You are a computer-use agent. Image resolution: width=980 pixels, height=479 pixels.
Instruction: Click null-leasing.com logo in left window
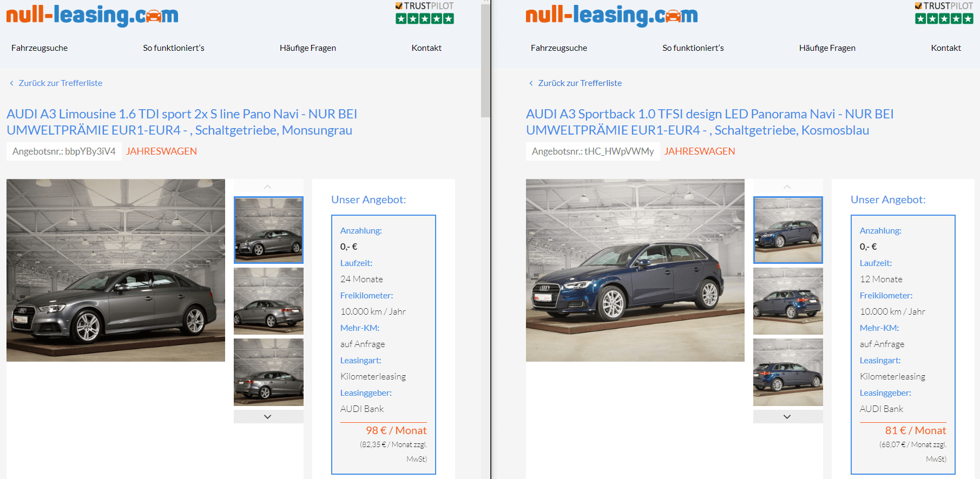pos(92,15)
